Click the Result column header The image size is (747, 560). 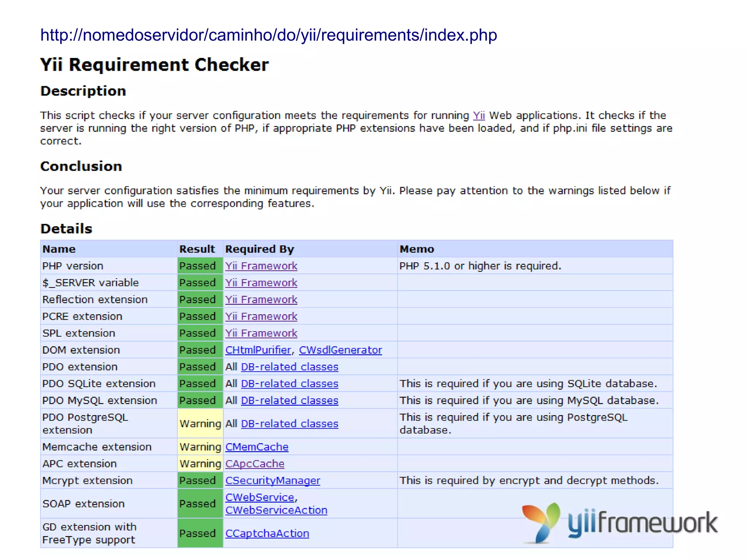197,249
